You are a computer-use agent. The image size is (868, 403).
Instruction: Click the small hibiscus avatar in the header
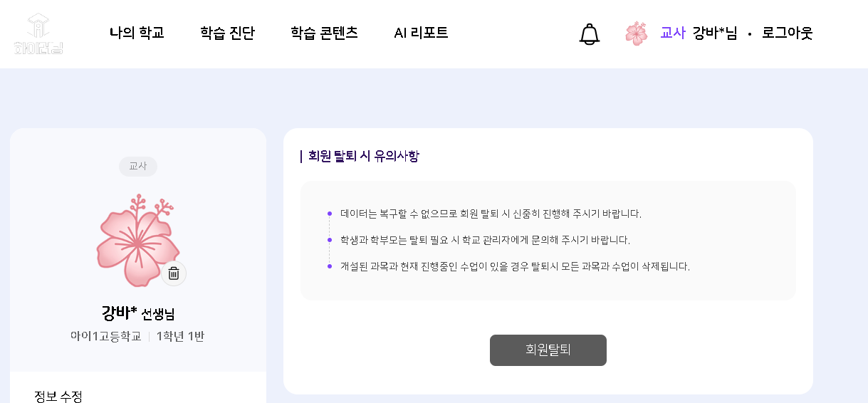pyautogui.click(x=636, y=33)
